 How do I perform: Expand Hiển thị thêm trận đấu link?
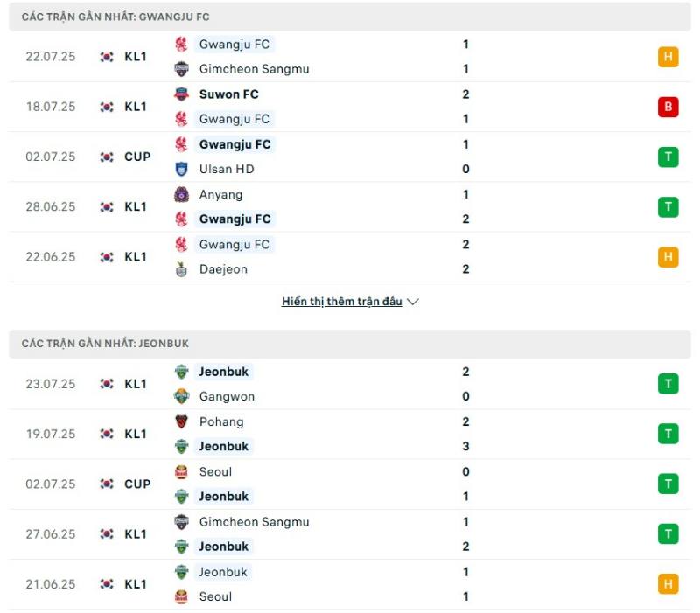pos(341,302)
